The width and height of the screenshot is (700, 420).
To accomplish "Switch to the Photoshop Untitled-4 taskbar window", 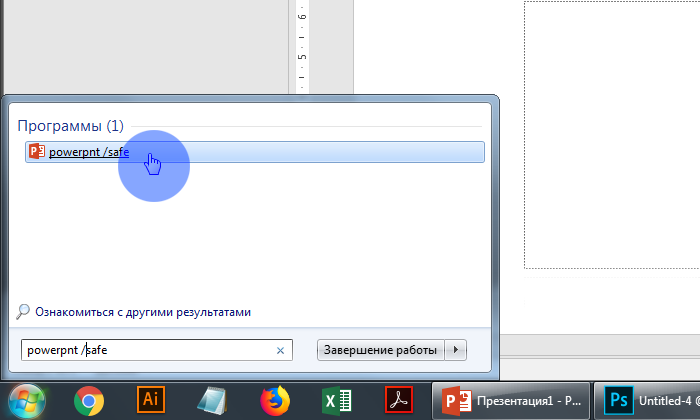I will 647,401.
